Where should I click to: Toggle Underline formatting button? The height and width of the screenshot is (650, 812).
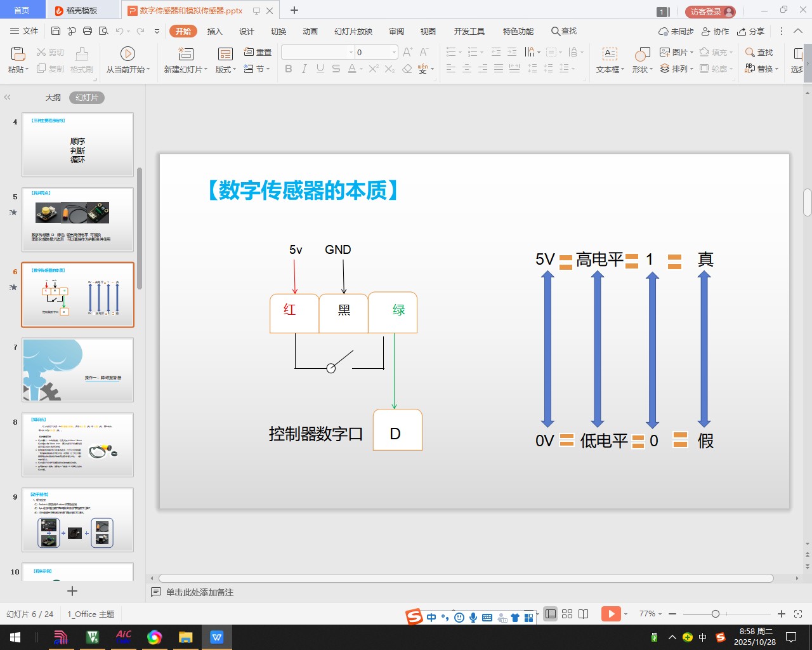coord(320,69)
